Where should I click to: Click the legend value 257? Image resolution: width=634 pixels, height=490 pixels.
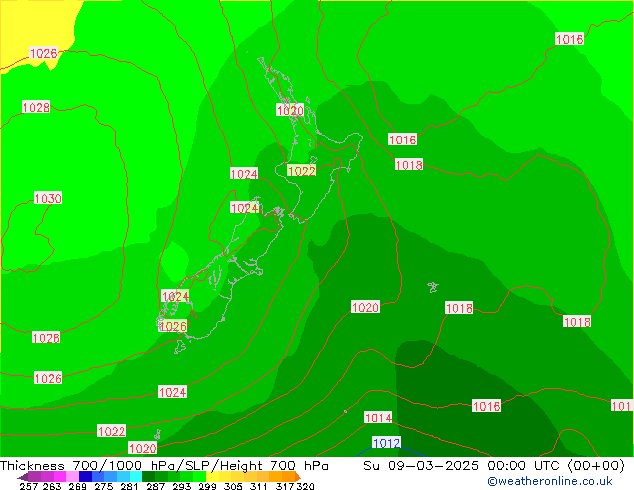click(x=28, y=486)
